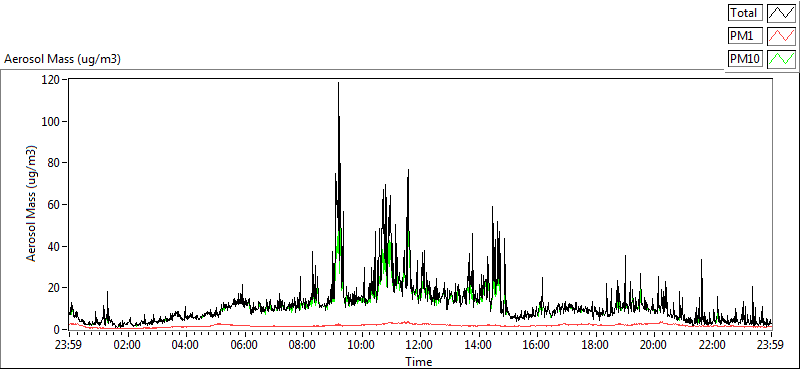Click the 10:00 time label
The width and height of the screenshot is (800, 369).
coord(362,344)
